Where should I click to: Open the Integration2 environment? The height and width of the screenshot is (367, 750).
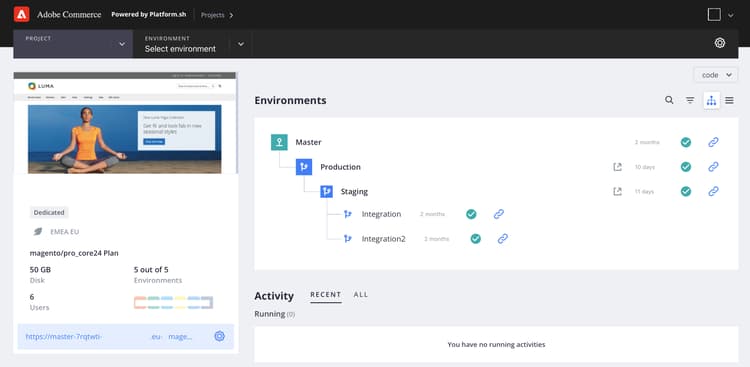(384, 239)
